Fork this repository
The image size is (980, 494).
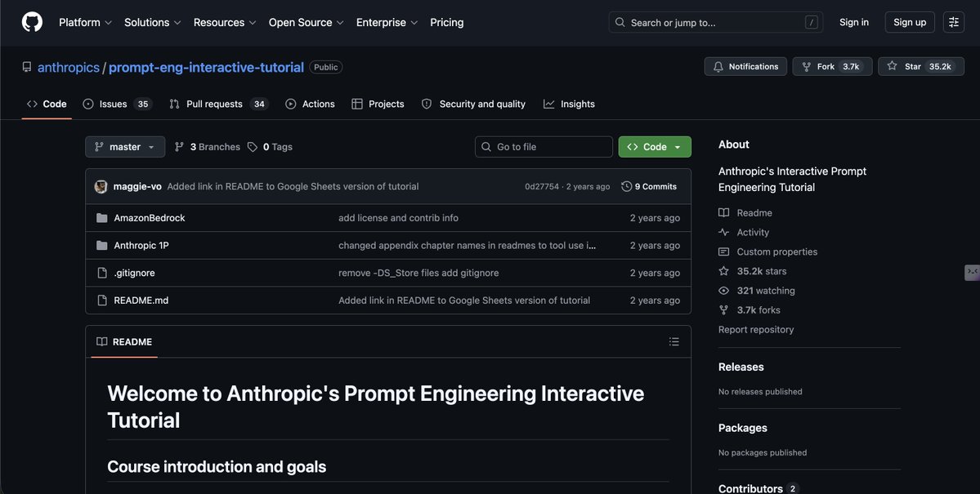(833, 67)
